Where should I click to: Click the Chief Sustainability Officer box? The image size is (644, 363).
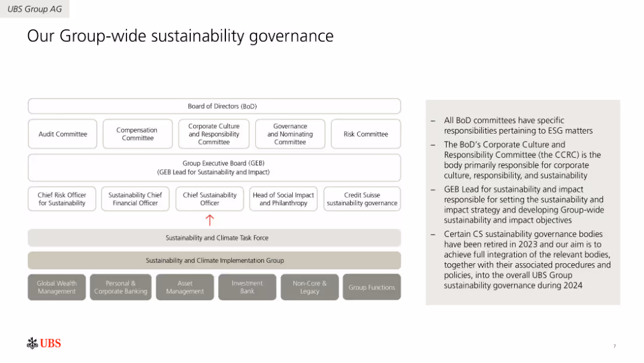tap(209, 199)
